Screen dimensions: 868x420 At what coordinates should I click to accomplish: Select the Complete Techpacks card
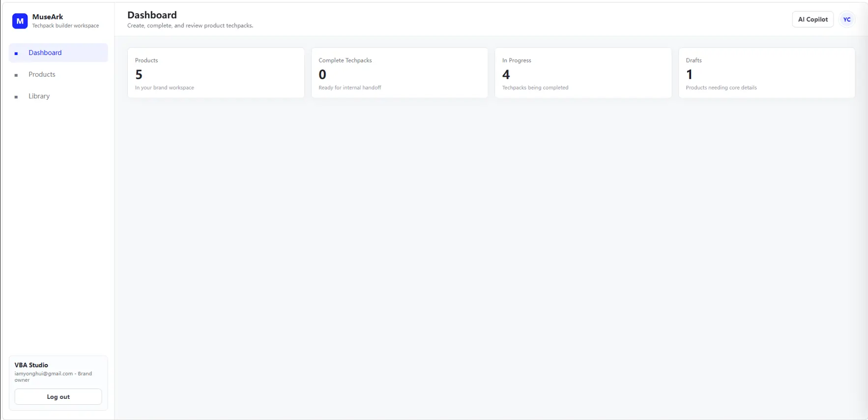click(x=400, y=73)
